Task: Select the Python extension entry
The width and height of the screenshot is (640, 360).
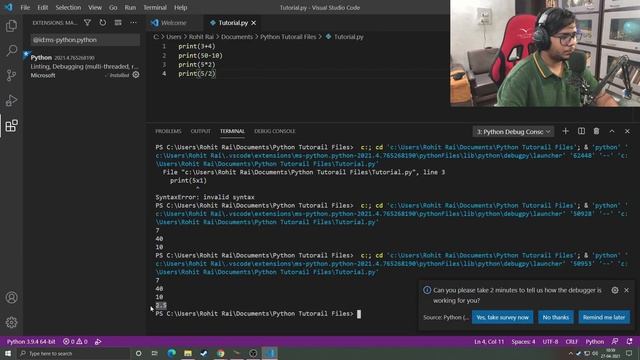Action: (84, 66)
